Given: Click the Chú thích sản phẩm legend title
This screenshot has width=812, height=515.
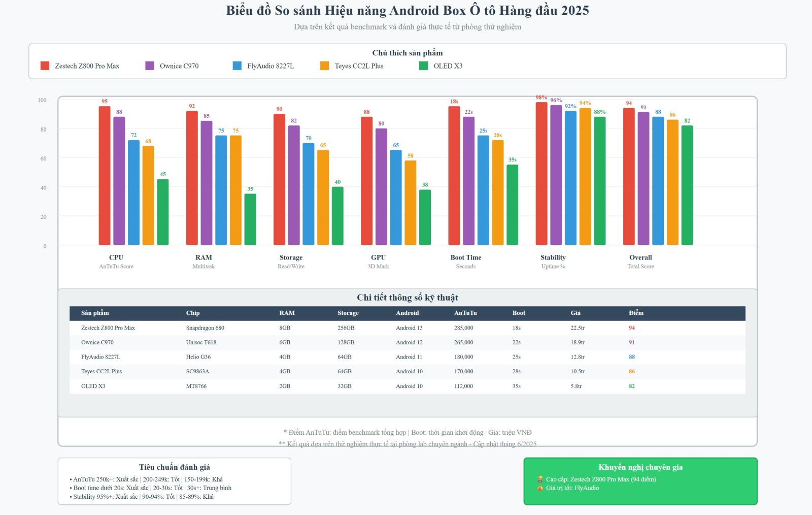Looking at the screenshot, I should coord(408,53).
